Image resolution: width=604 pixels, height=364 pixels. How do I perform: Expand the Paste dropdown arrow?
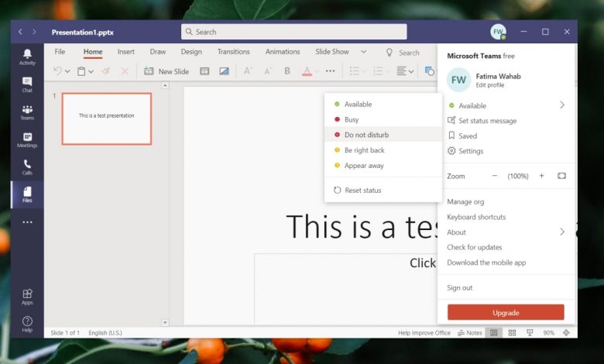[x=91, y=71]
